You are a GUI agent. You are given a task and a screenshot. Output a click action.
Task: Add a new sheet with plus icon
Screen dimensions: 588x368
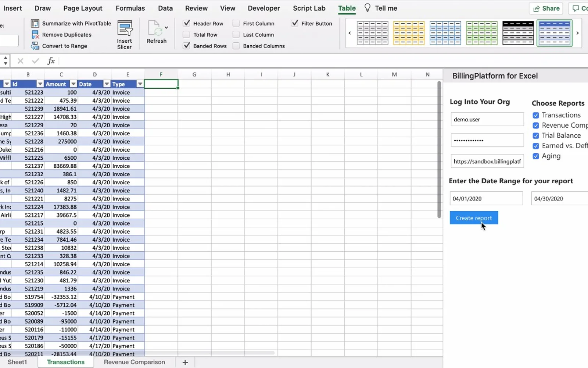pos(185,362)
